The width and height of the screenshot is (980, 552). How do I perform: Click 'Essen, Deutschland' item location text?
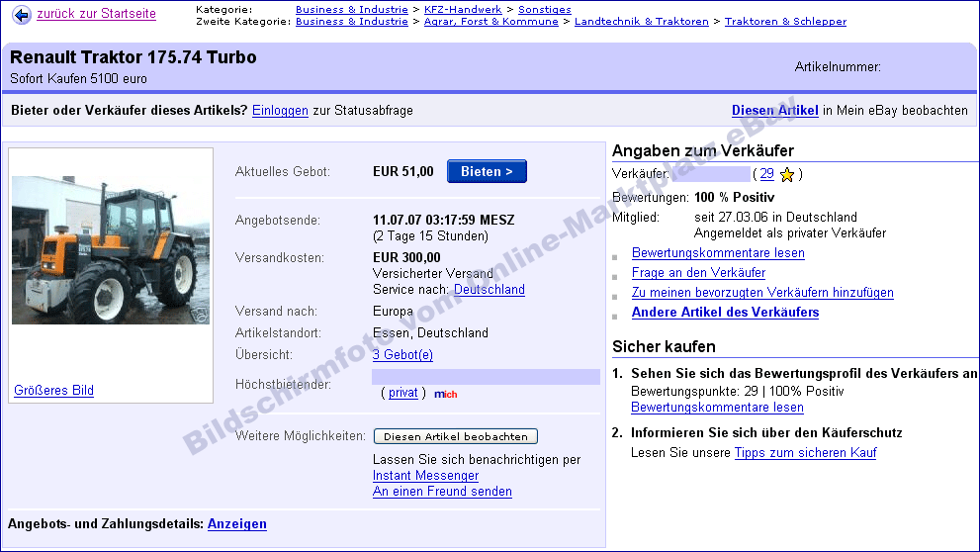430,332
